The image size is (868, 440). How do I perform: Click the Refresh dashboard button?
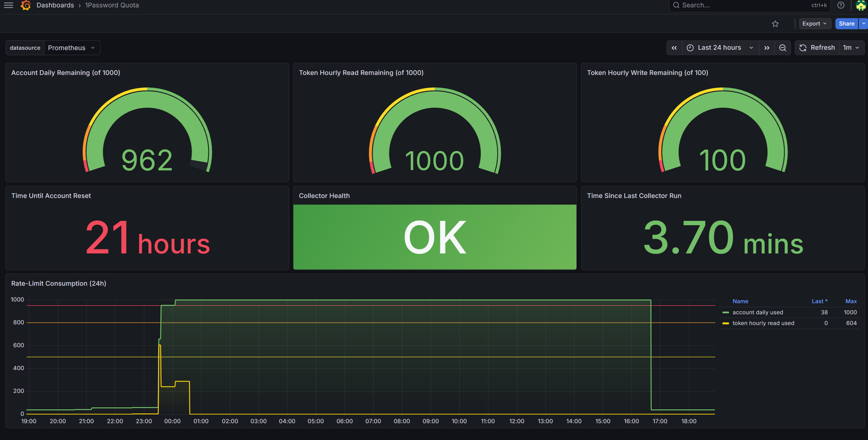click(x=817, y=48)
